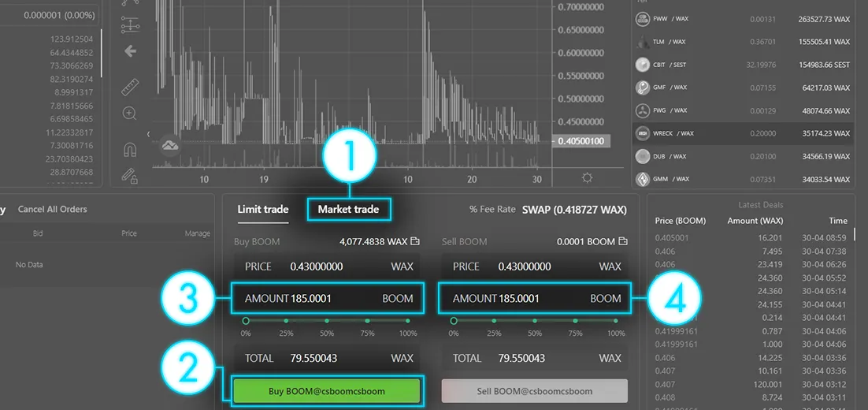868x410 pixels.
Task: Select the back arrow chart tool
Action: pos(130,51)
